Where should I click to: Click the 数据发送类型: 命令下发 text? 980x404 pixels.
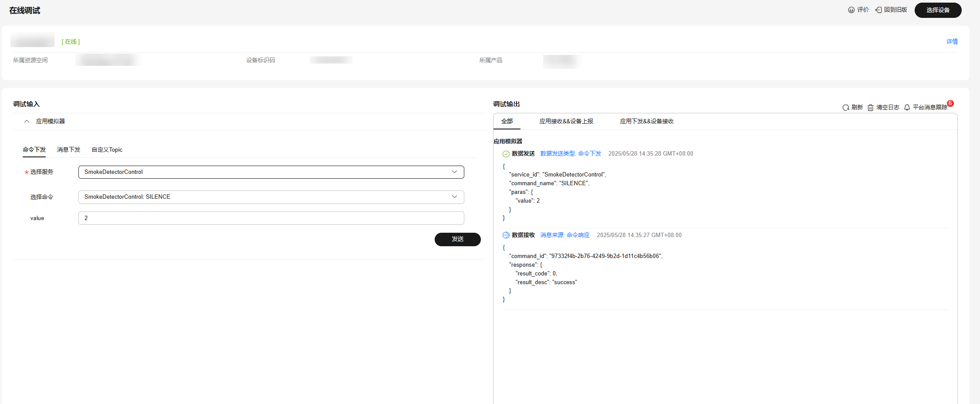[x=571, y=153]
